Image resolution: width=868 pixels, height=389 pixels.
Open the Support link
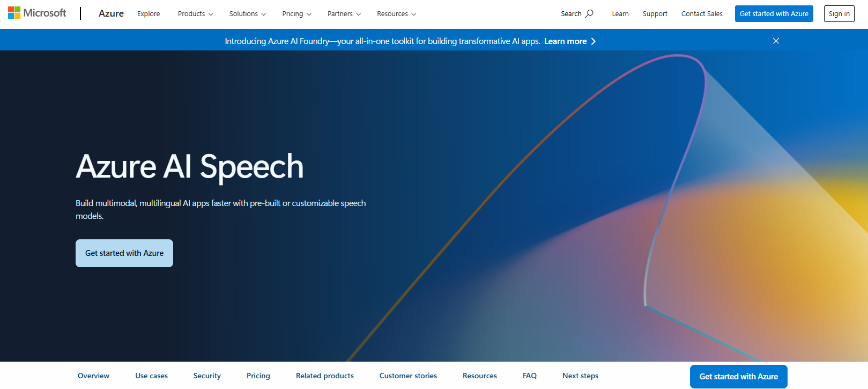pos(655,14)
